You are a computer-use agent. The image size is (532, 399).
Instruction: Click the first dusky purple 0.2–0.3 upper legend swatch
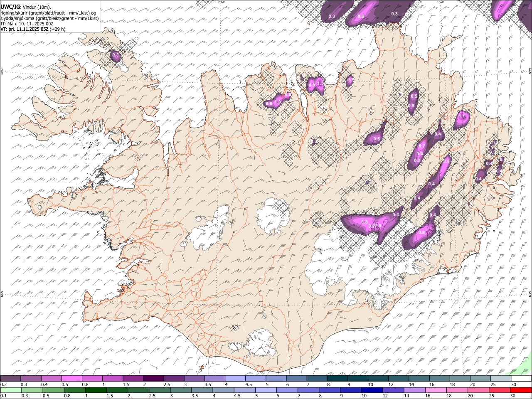click(x=10, y=379)
